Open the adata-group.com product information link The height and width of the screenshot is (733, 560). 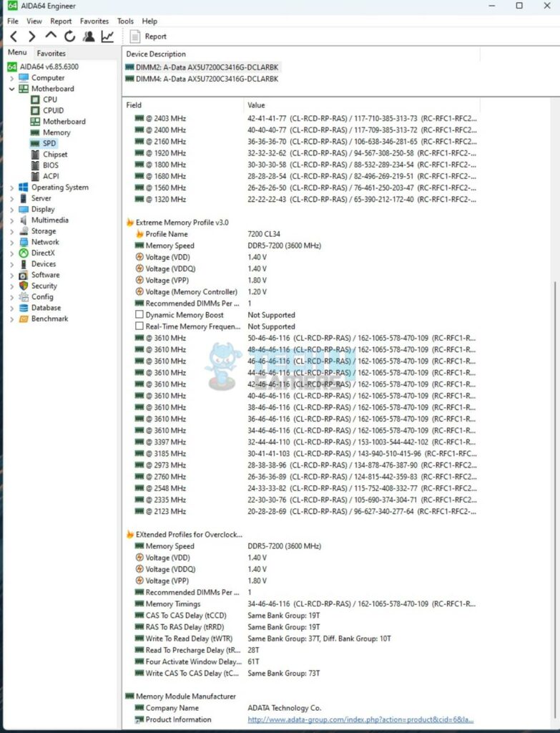point(360,720)
